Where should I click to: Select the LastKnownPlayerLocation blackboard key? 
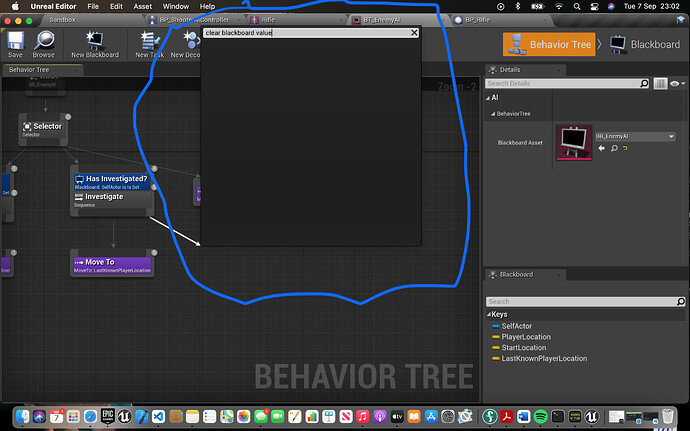click(544, 358)
